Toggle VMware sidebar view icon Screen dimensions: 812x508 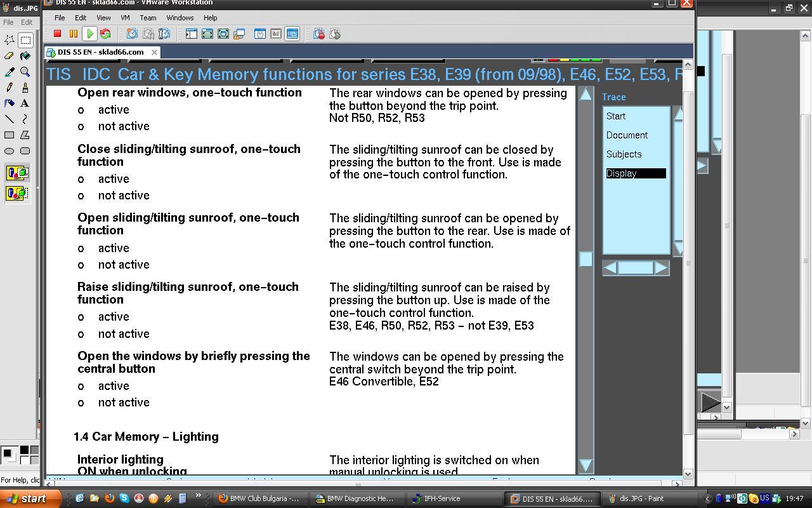click(x=191, y=34)
